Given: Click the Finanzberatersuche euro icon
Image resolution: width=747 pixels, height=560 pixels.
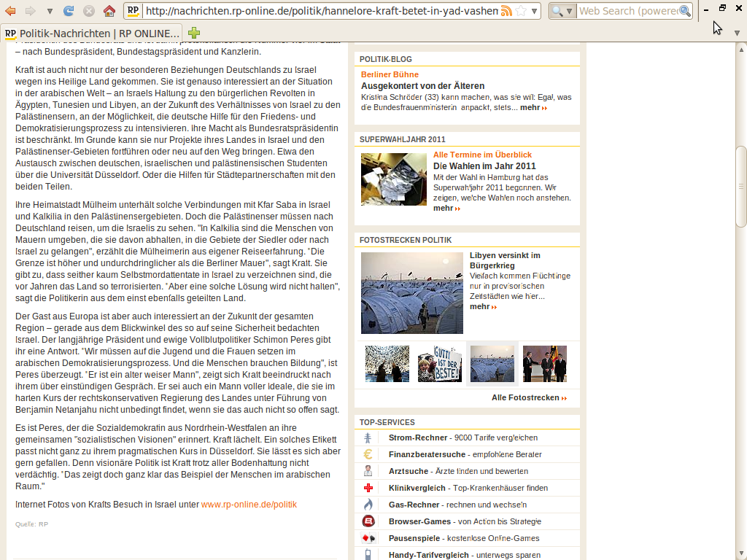Looking at the screenshot, I should 368,454.
